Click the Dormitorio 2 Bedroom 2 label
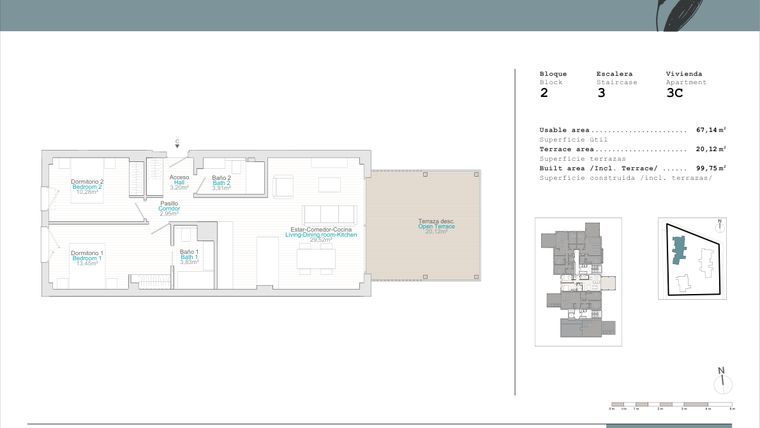 (87, 187)
